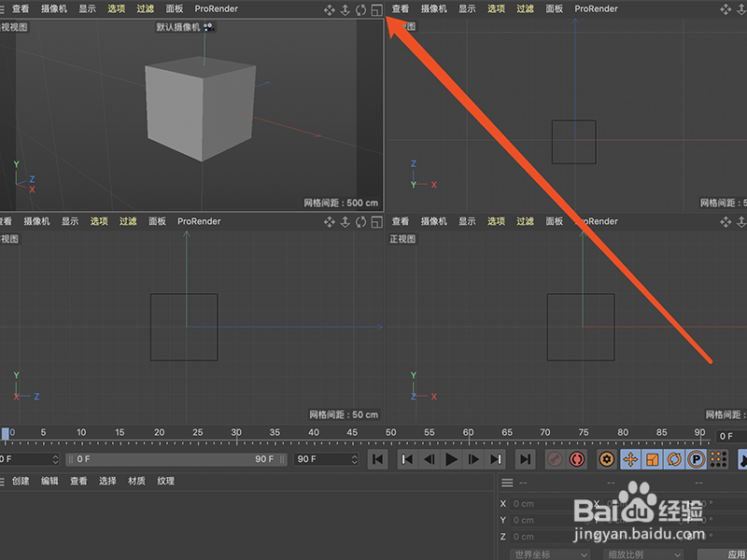Click the start frame 0 F stepper arrows
Image resolution: width=747 pixels, height=560 pixels.
click(55, 459)
